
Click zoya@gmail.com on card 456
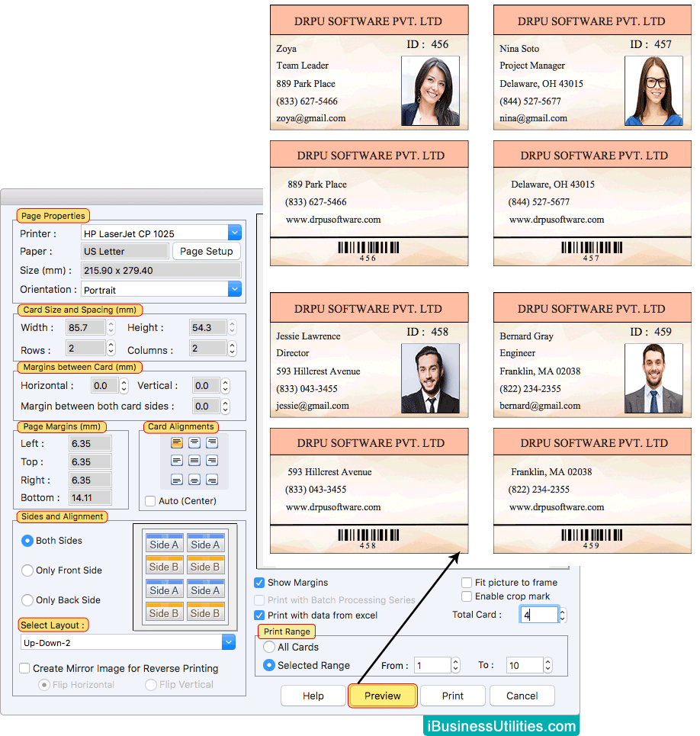click(x=311, y=118)
